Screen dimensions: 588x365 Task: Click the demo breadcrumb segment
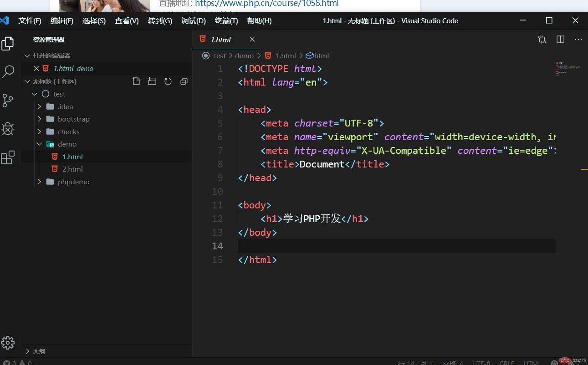tap(244, 56)
